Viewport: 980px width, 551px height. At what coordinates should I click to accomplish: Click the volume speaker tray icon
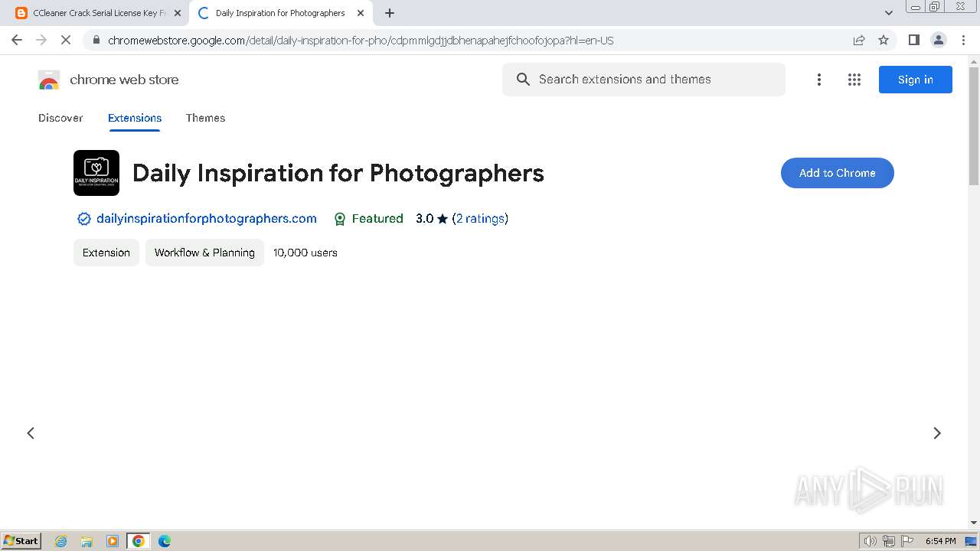tap(871, 541)
